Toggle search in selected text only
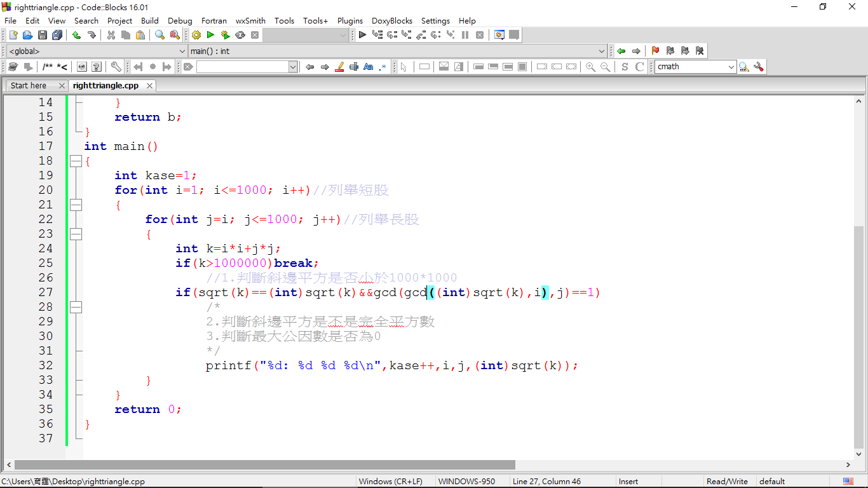The width and height of the screenshot is (868, 488). click(354, 67)
